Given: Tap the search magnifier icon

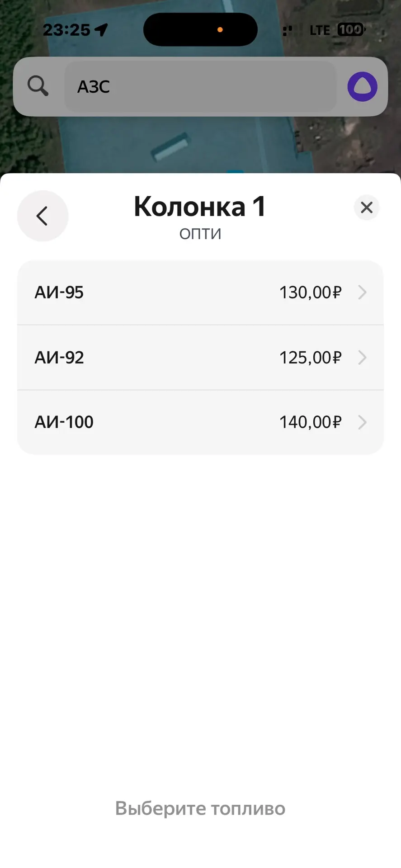Looking at the screenshot, I should click(x=38, y=86).
